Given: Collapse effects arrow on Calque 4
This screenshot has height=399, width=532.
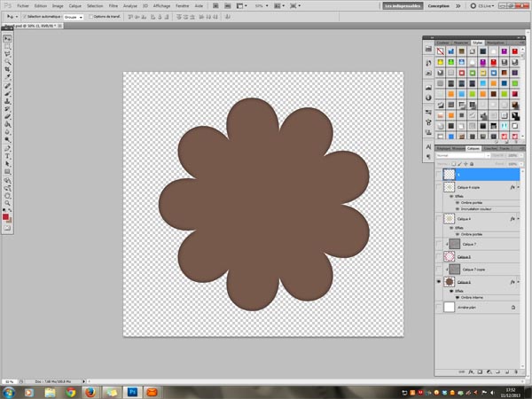Looking at the screenshot, I should 518,219.
